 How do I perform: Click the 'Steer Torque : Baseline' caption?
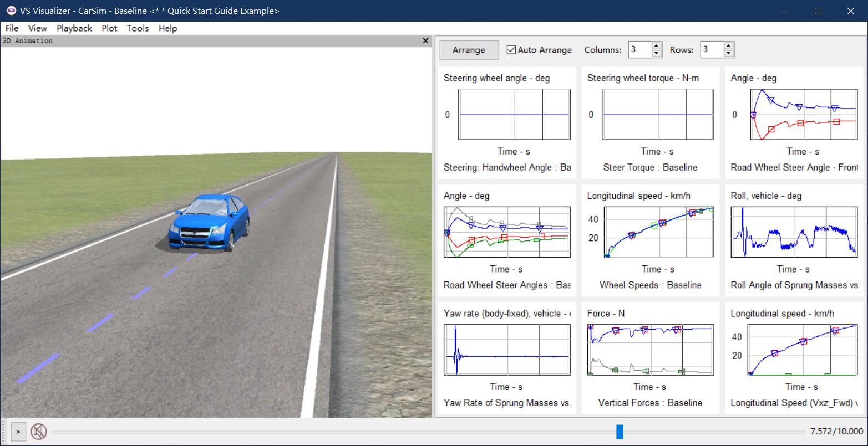point(650,167)
